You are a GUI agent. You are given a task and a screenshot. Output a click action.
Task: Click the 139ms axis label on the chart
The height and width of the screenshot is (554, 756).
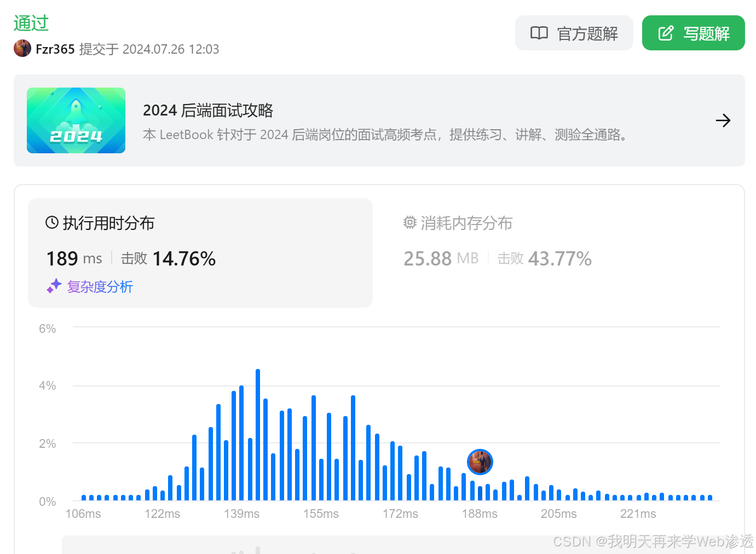click(x=241, y=513)
